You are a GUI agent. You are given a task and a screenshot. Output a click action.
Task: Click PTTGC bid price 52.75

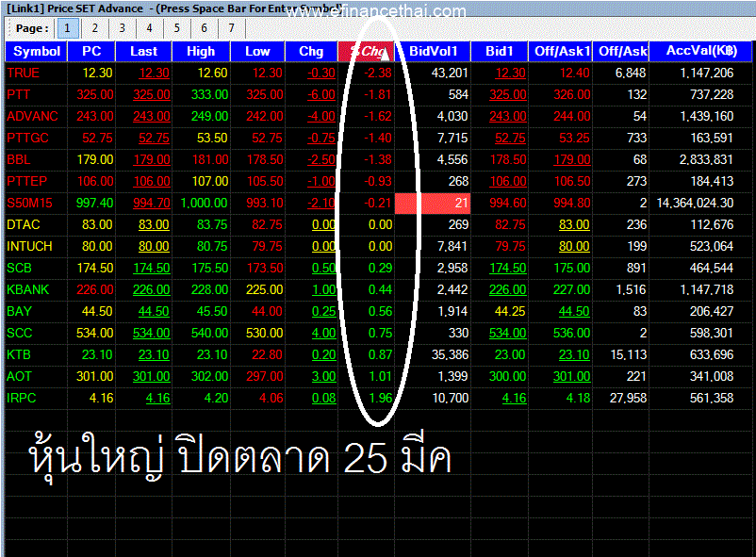(511, 138)
